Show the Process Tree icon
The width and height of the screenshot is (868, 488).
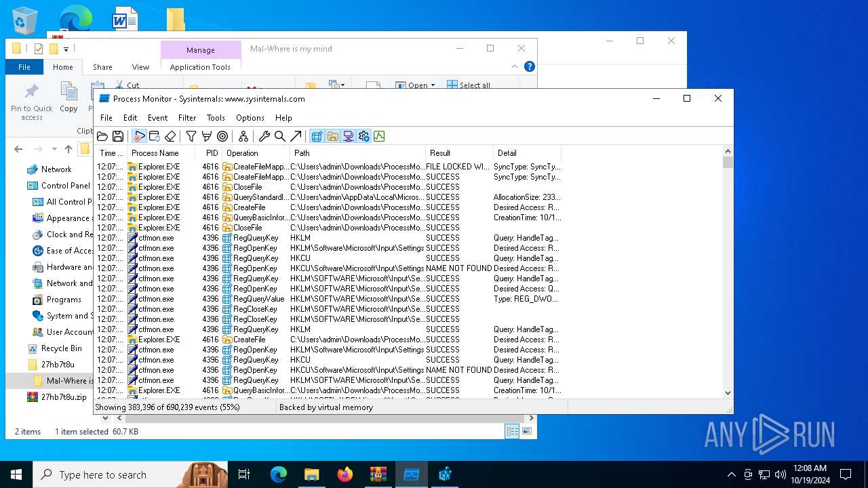243,136
